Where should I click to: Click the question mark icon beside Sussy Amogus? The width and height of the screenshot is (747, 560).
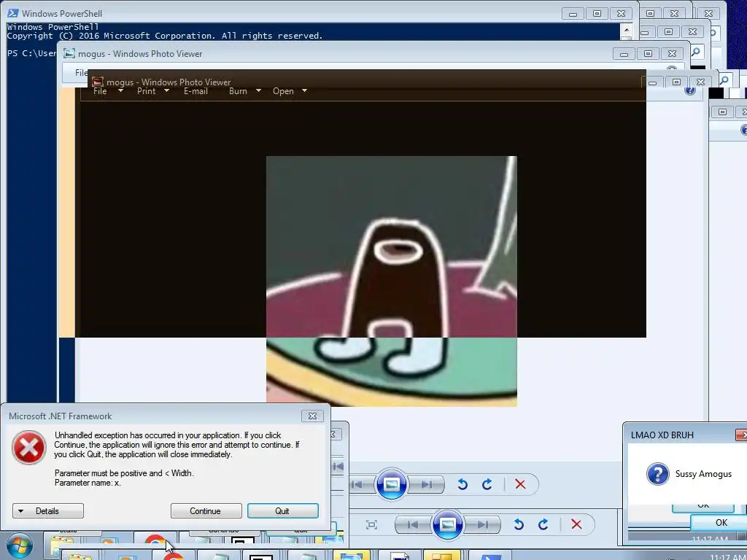[658, 474]
